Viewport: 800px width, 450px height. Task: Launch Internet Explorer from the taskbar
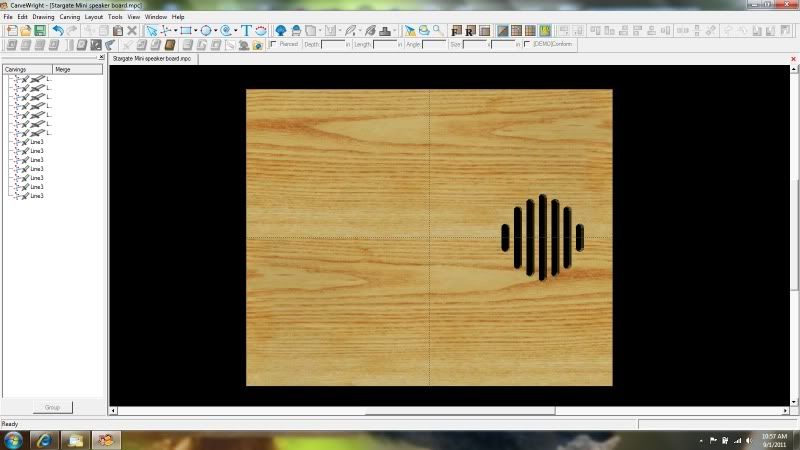click(x=44, y=440)
